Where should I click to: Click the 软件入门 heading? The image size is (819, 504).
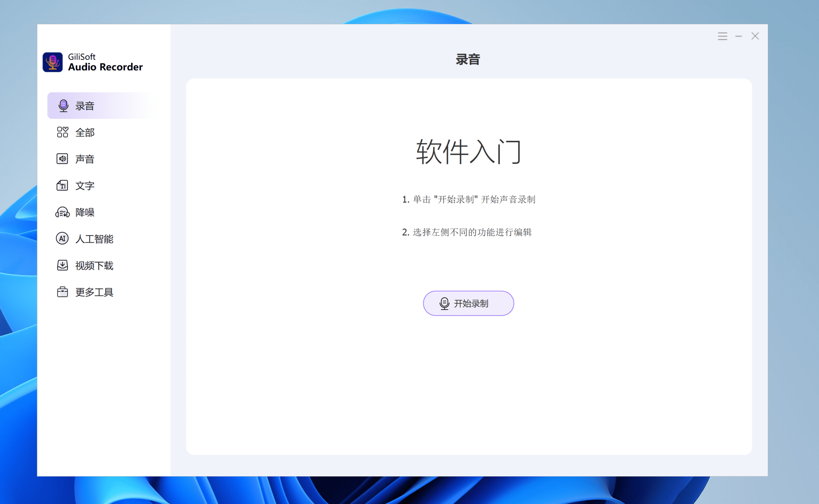[468, 152]
